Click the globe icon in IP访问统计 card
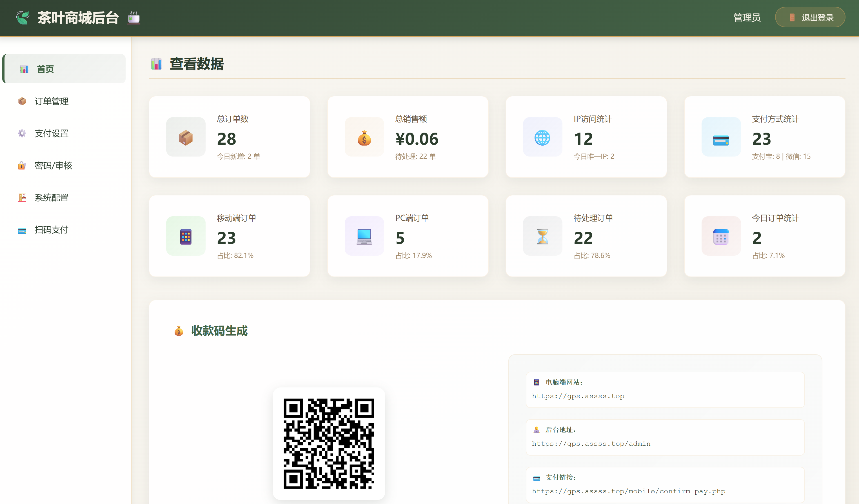Screen dimensions: 859x504 tap(542, 137)
